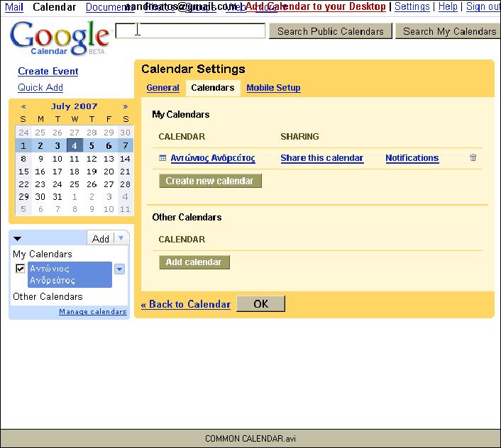Click the Google Calendar logo
Viewport: 501px width, 448px height.
click(60, 38)
